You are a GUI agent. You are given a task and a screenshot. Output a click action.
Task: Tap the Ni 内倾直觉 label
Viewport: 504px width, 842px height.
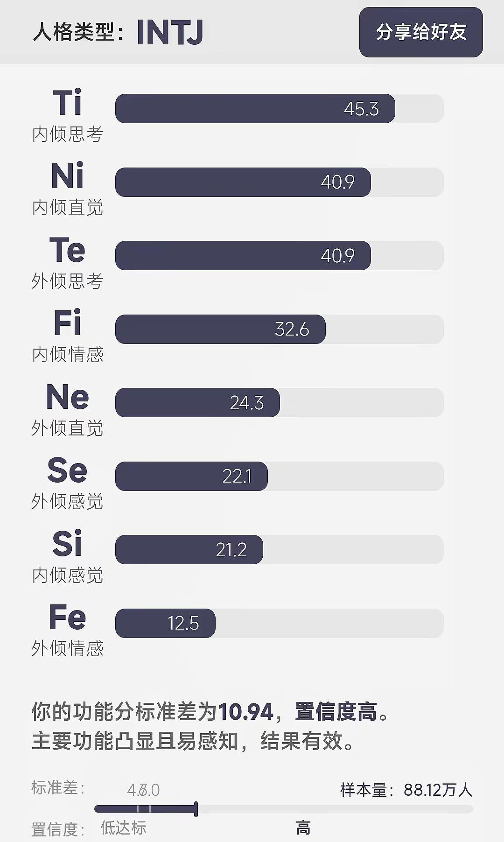point(68,189)
